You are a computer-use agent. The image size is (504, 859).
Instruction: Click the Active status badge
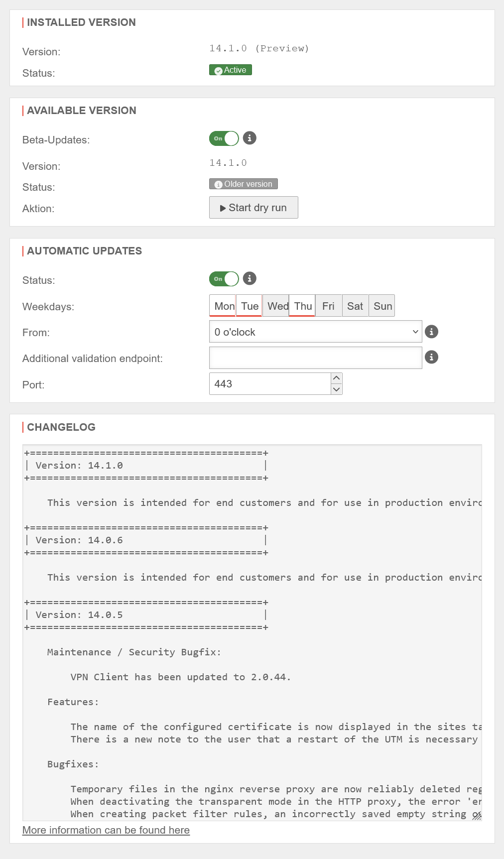pos(231,70)
